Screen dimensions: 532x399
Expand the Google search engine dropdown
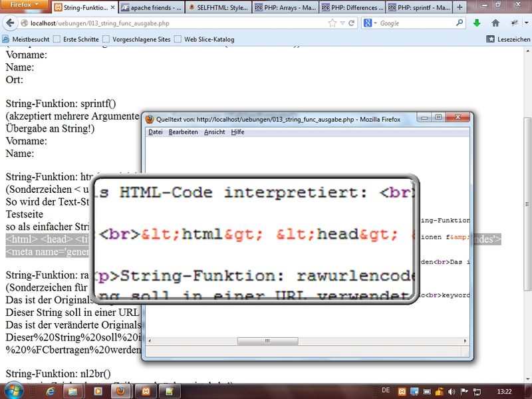tap(370, 23)
